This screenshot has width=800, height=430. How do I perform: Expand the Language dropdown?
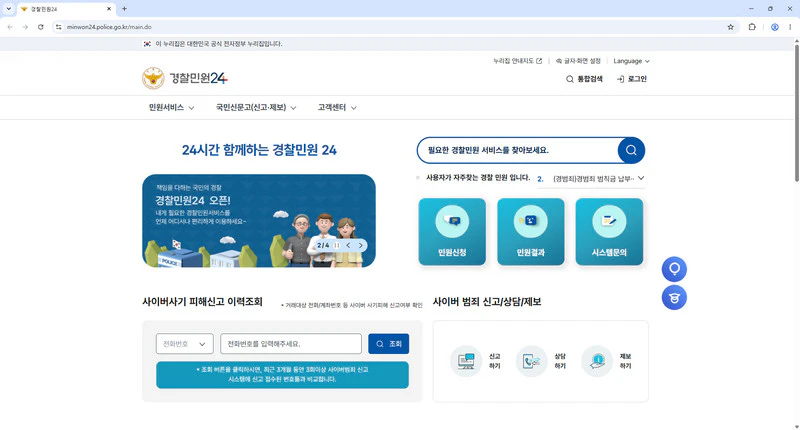631,61
